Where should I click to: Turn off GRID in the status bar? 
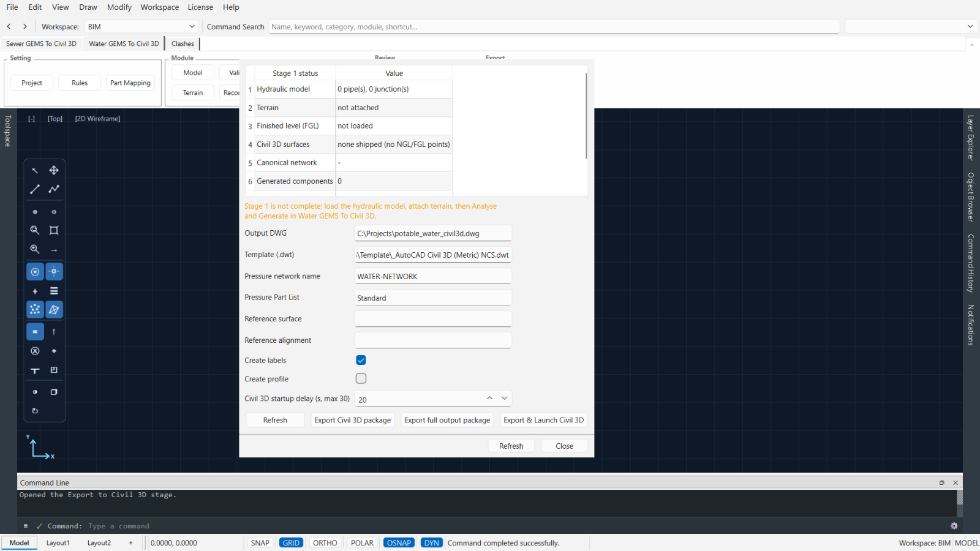point(292,543)
